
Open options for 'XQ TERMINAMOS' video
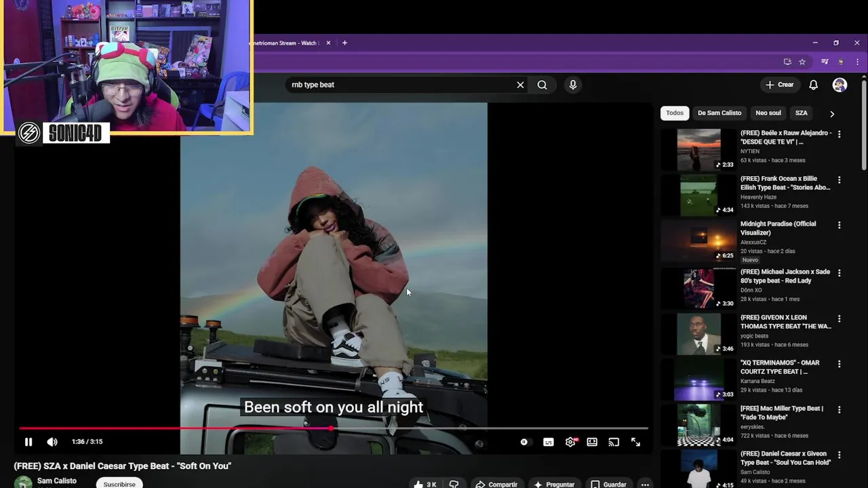click(x=839, y=364)
